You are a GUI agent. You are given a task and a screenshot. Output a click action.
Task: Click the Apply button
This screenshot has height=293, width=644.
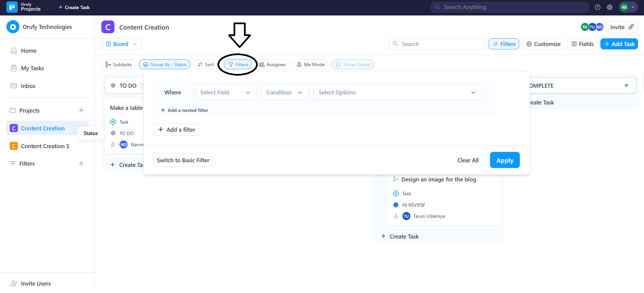504,160
